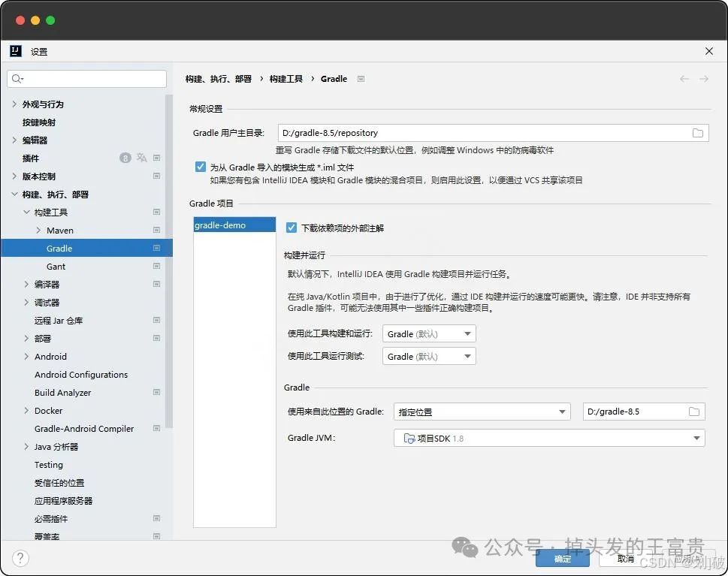Select 插件 settings page
The width and height of the screenshot is (728, 576).
(x=31, y=158)
